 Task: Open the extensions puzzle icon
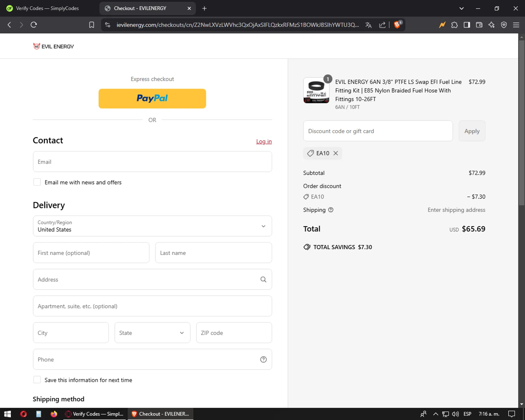pyautogui.click(x=454, y=25)
